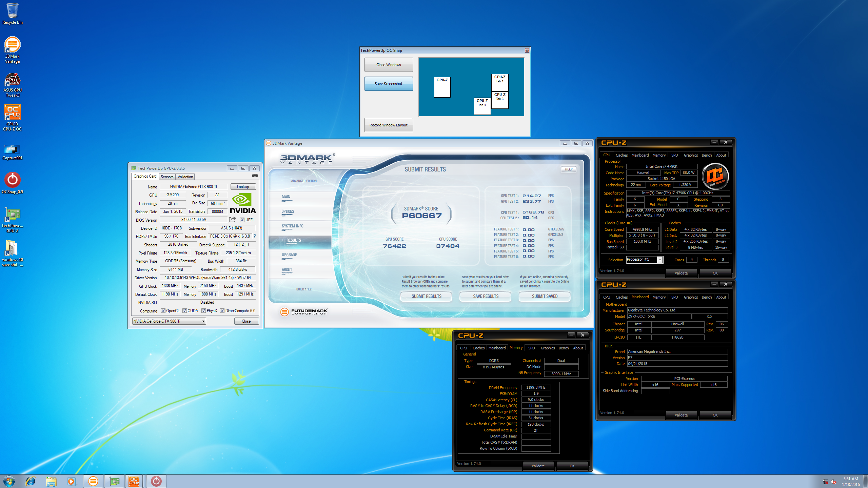The width and height of the screenshot is (868, 488).
Task: Click the NVIDIA logo in GPU-Z
Action: [x=243, y=203]
